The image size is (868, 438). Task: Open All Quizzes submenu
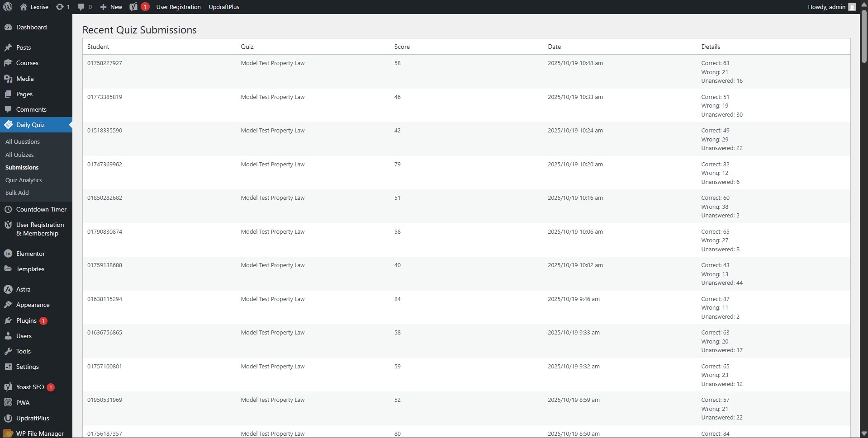point(19,155)
